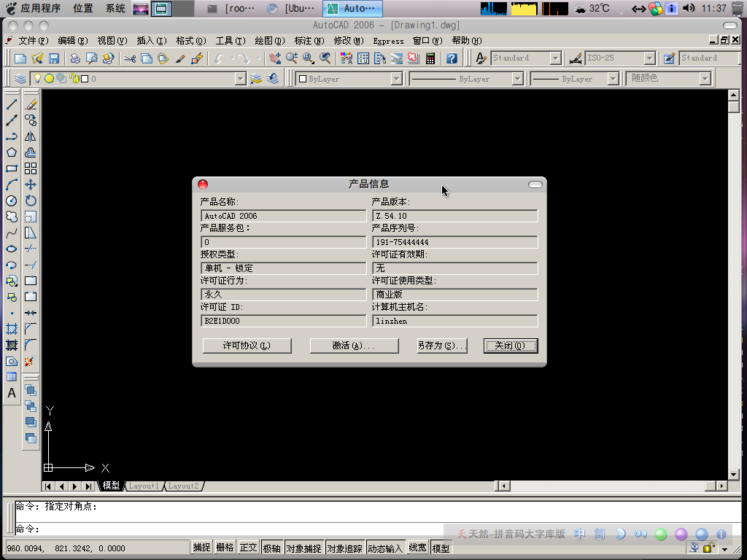The image size is (747, 560).
Task: Select the Array modify tool
Action: (x=31, y=168)
